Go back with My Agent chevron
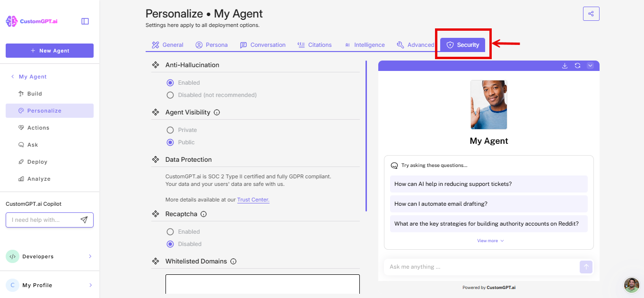Image resolution: width=644 pixels, height=298 pixels. pyautogui.click(x=12, y=77)
